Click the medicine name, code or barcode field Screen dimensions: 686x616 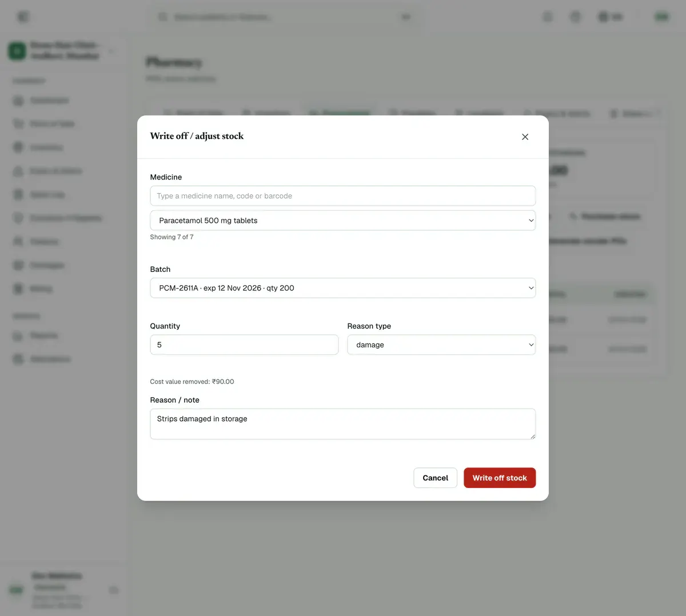[x=343, y=196]
